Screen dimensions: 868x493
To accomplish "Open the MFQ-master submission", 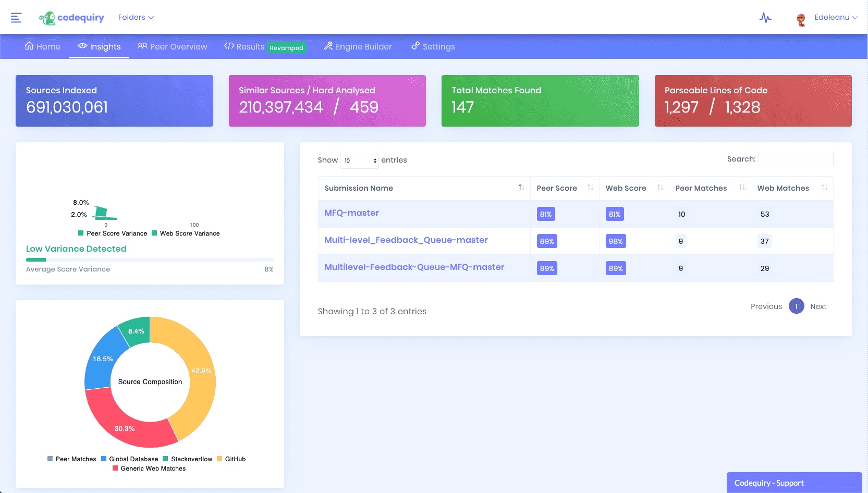I will click(x=351, y=213).
